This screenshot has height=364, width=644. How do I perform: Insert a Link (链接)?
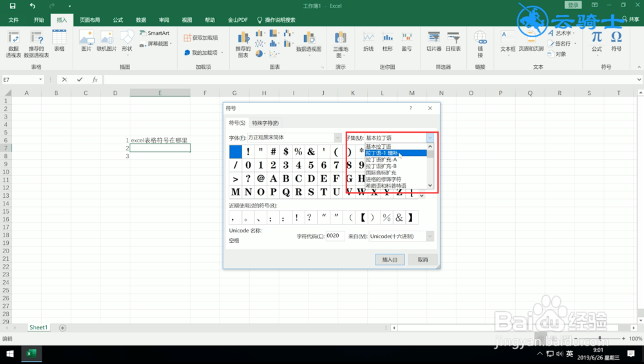[x=480, y=44]
